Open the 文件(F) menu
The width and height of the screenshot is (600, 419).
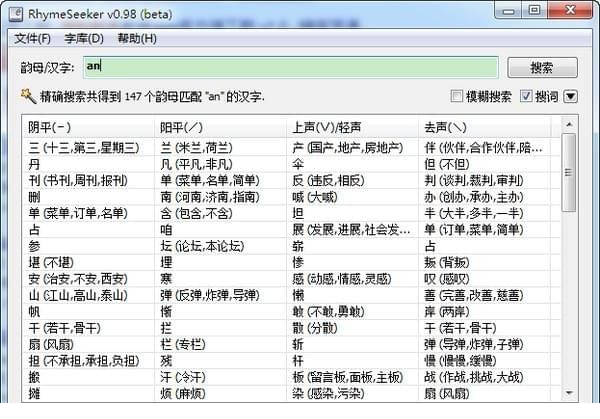(x=33, y=39)
